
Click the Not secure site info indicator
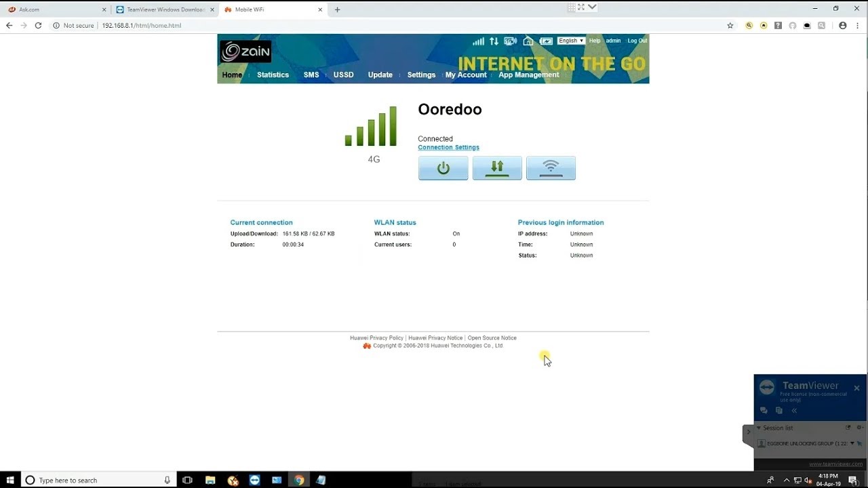[x=75, y=25]
